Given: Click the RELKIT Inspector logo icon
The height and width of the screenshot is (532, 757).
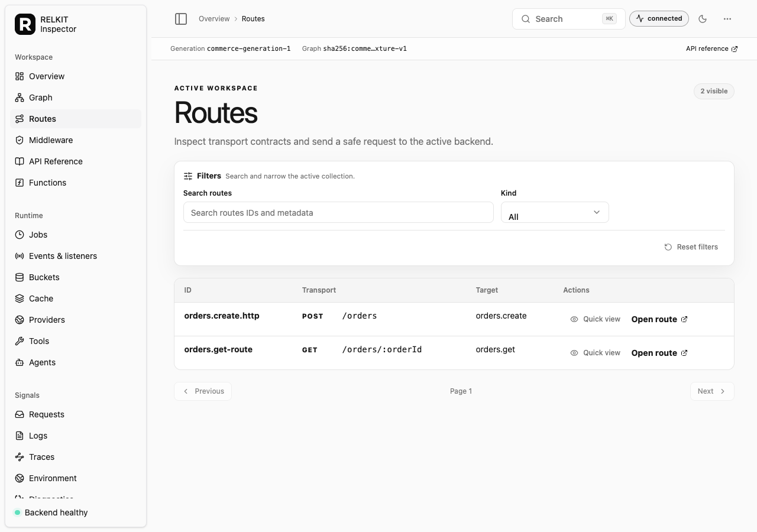Looking at the screenshot, I should pos(25,24).
